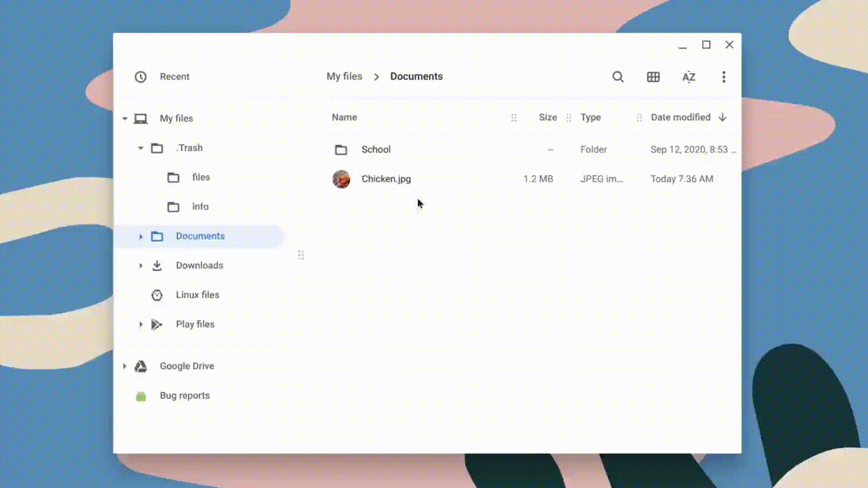Expand the Play files arrow
The height and width of the screenshot is (488, 868).
click(x=141, y=324)
